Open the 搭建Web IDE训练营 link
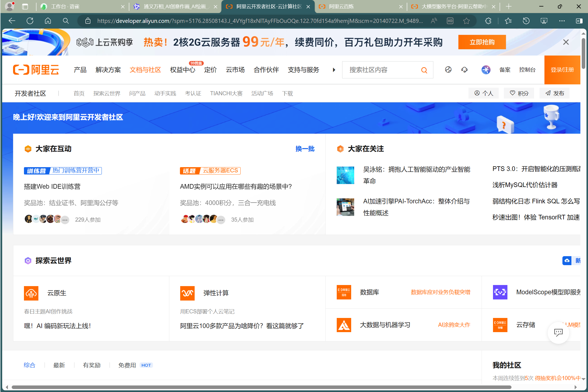 (52, 186)
